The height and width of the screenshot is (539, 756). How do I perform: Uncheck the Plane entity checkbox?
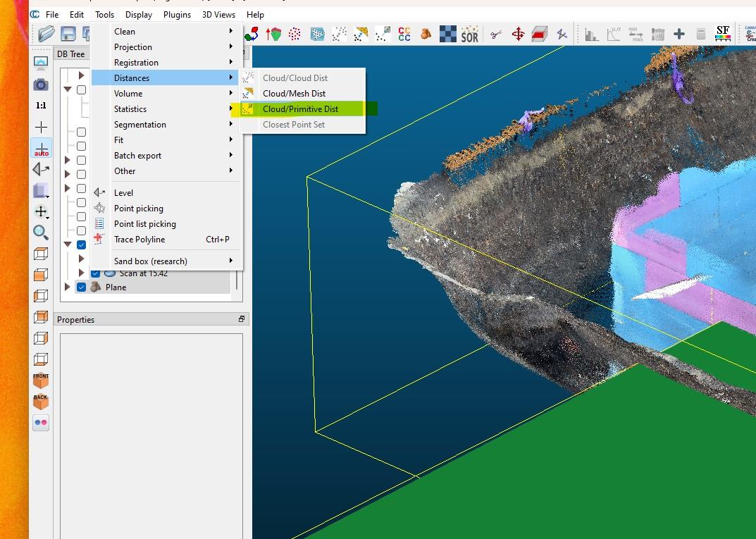[x=82, y=287]
